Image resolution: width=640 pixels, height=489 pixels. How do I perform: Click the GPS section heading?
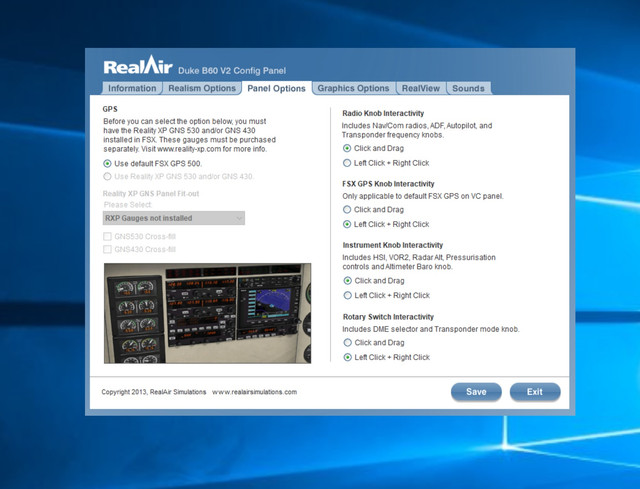coord(110,109)
